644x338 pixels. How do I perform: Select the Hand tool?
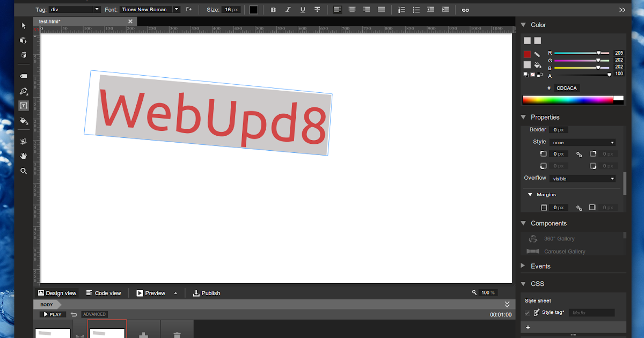pyautogui.click(x=24, y=156)
